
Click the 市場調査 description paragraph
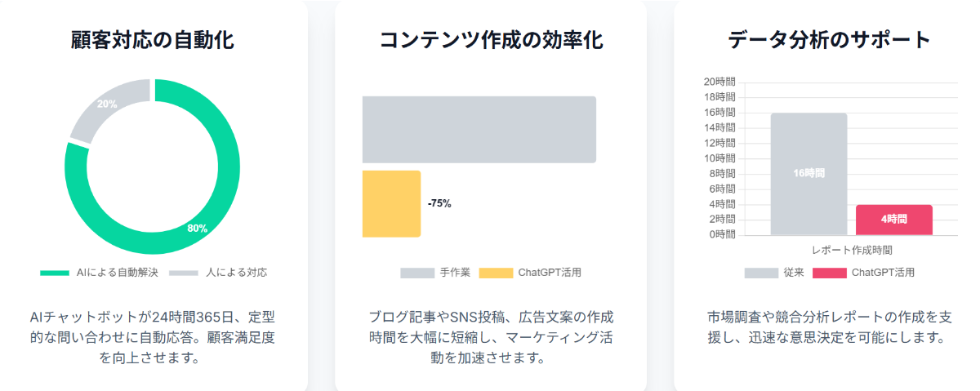point(829,327)
